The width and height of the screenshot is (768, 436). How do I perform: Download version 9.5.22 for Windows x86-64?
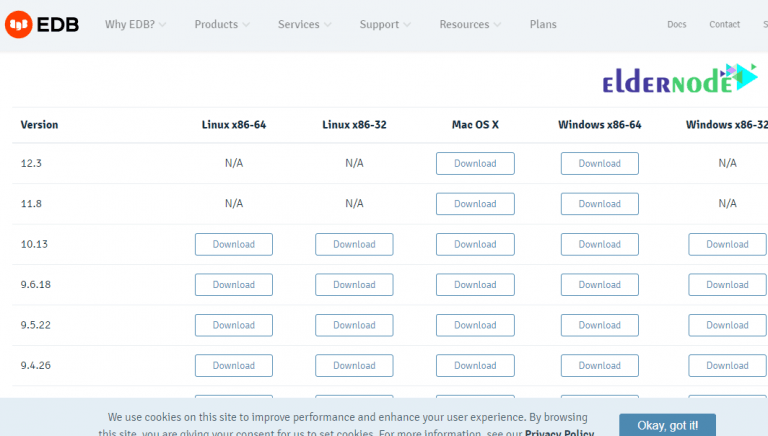599,325
